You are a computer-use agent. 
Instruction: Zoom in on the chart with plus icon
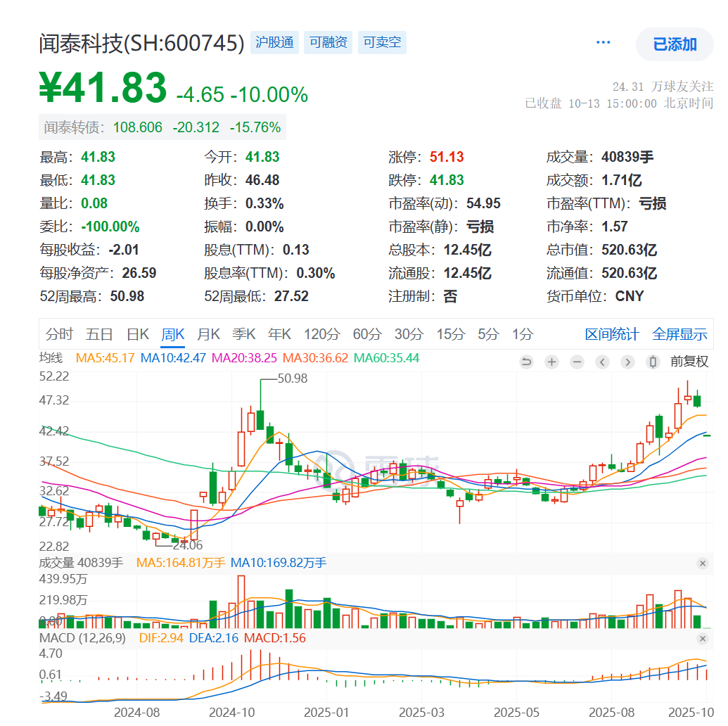click(x=551, y=362)
